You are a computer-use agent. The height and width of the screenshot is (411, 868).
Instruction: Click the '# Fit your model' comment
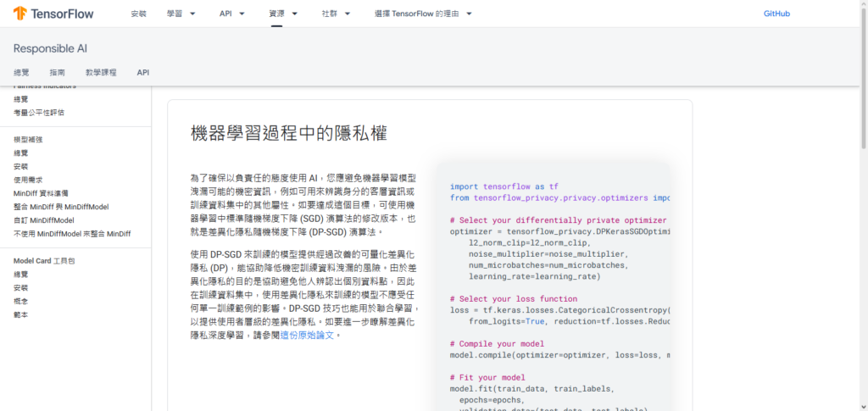pyautogui.click(x=487, y=378)
